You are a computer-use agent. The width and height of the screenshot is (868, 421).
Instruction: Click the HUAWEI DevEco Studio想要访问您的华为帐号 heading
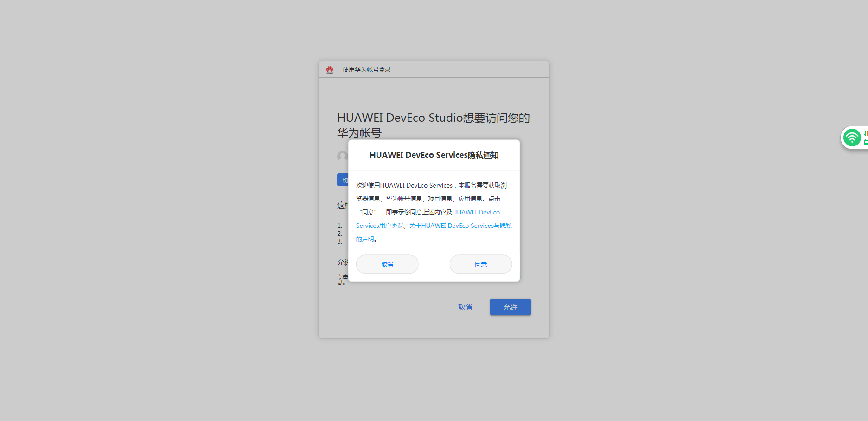(433, 125)
